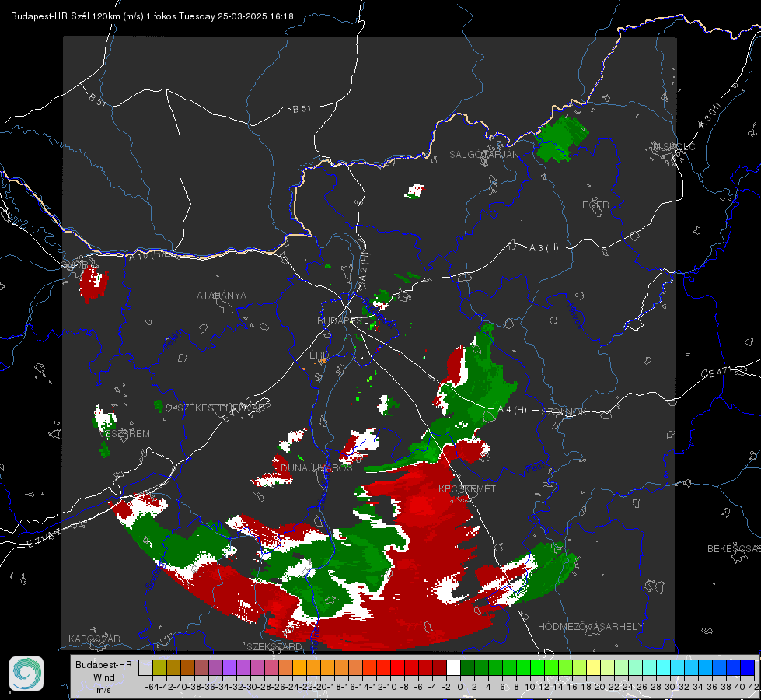Pick the bright green swatch between 10 and 12
This screenshot has height=700, width=761.
click(537, 667)
